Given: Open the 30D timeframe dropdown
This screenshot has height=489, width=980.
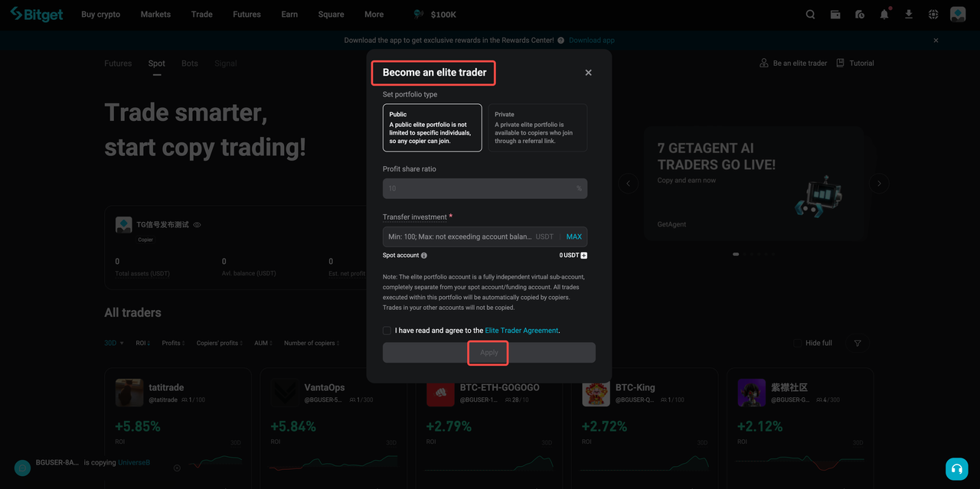Looking at the screenshot, I should tap(113, 343).
